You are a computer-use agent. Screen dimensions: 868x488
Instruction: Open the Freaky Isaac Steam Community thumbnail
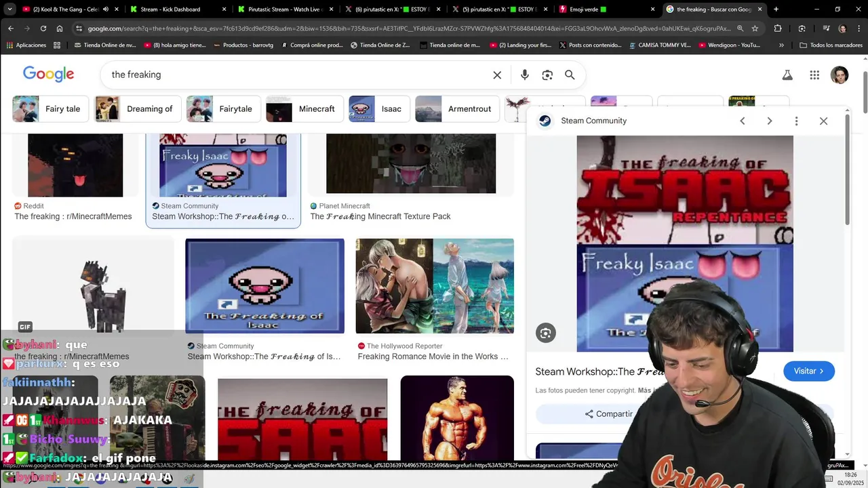pos(223,165)
